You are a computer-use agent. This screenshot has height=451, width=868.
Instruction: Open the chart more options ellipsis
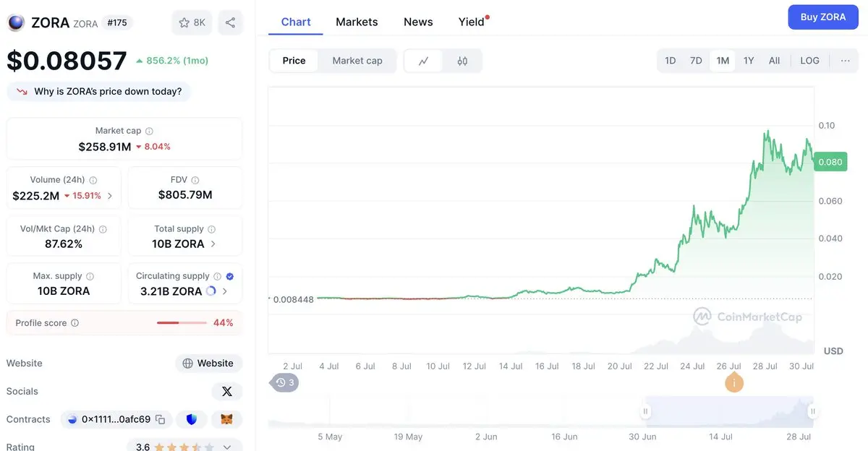coord(845,61)
